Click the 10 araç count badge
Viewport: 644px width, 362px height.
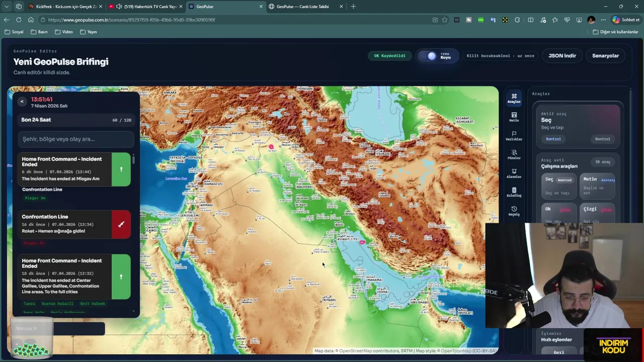[602, 162]
